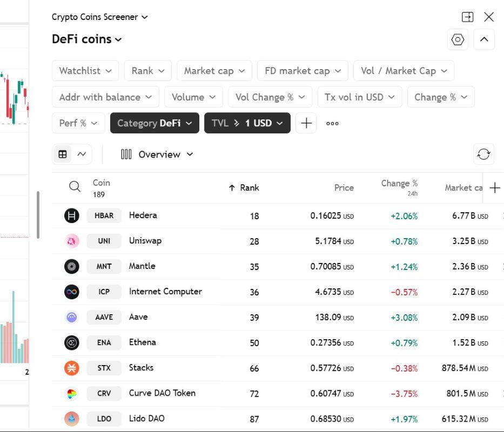Open Tx vol in USD filter
The width and height of the screenshot is (504, 432).
point(360,97)
